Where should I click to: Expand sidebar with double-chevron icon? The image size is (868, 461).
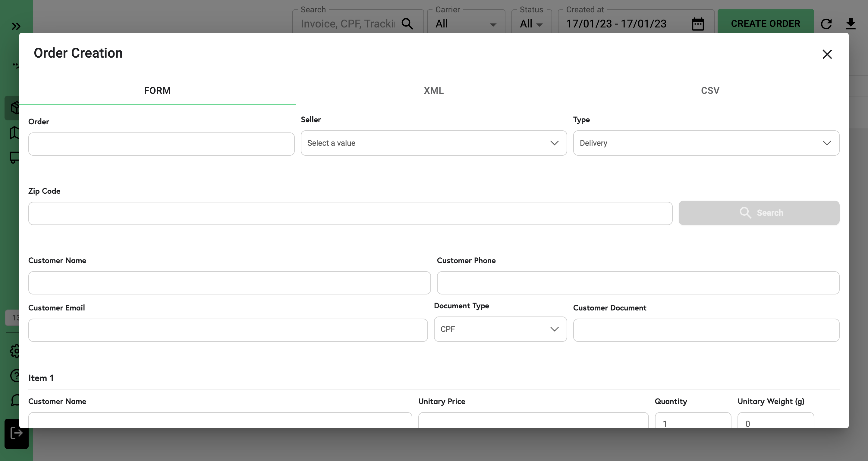click(16, 26)
